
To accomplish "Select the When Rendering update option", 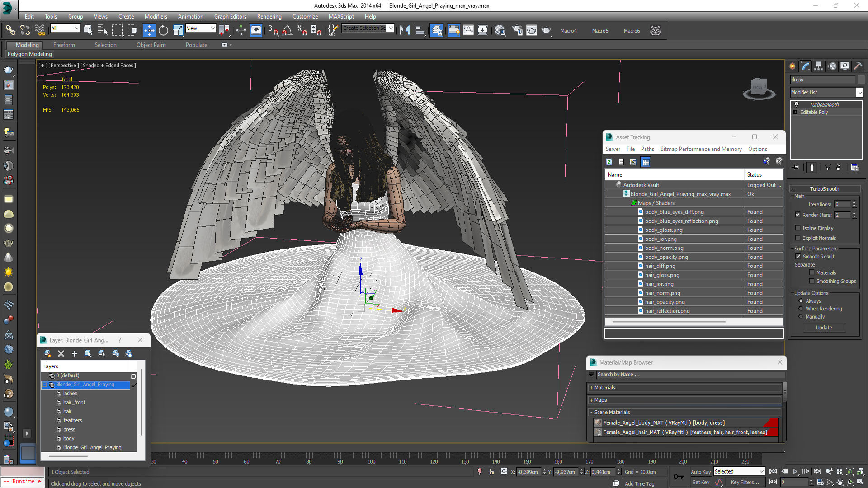I will 801,309.
